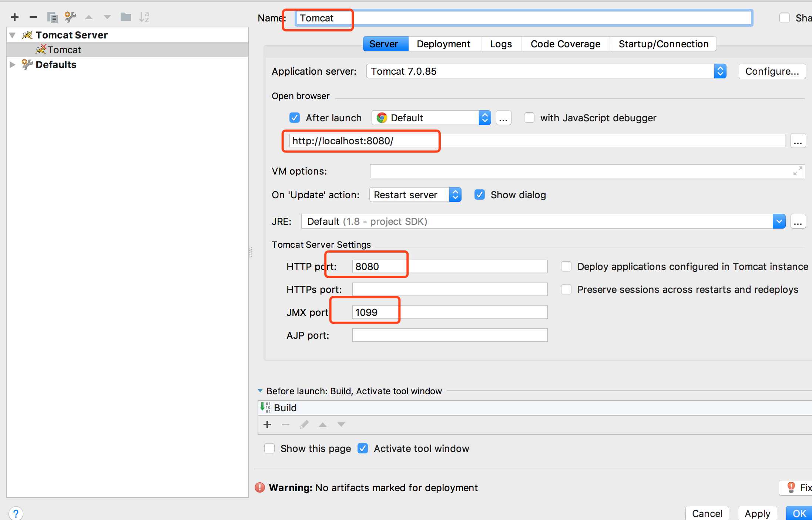The width and height of the screenshot is (812, 520).
Task: Enable Deploy applications configured in Tomcat instance
Action: click(x=566, y=267)
